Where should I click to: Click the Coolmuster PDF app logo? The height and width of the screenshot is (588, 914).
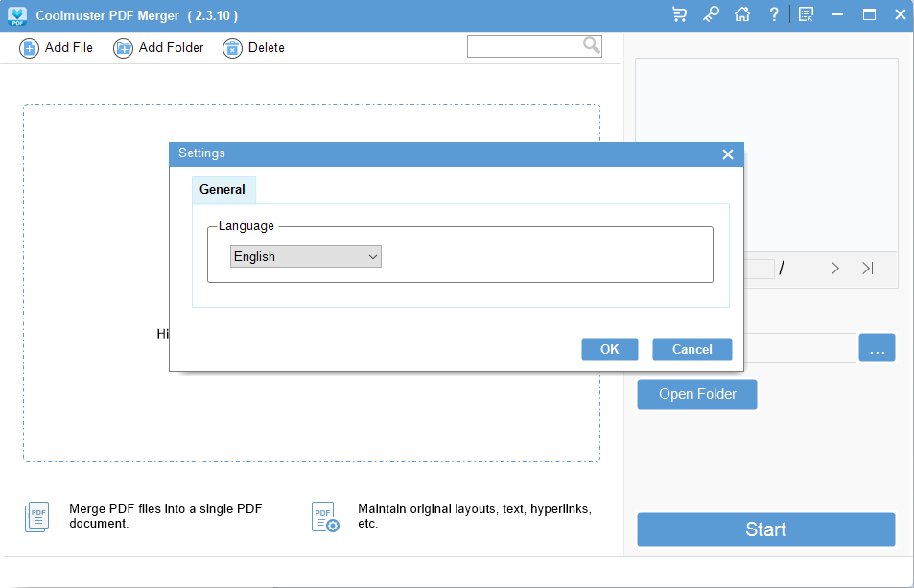[17, 15]
